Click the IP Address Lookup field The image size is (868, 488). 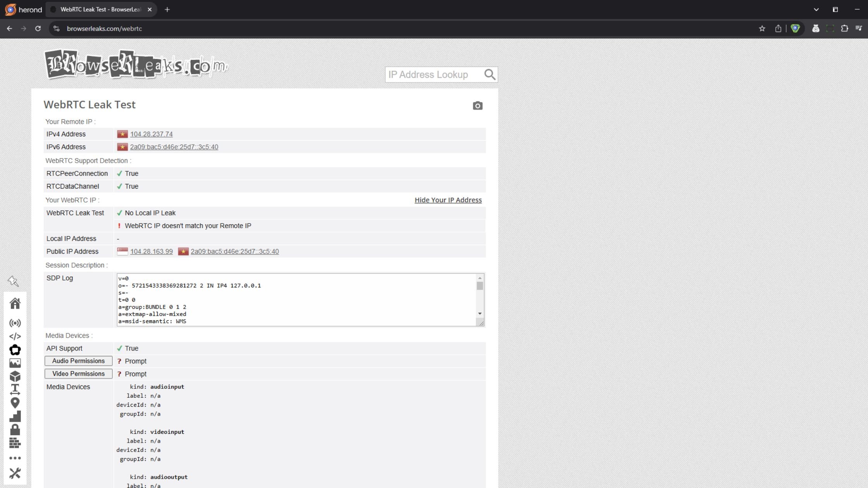[x=435, y=74]
